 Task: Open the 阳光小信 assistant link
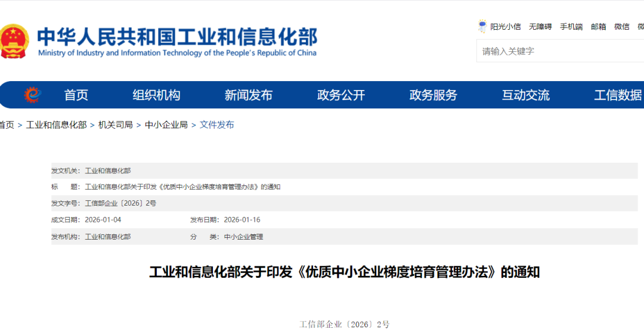click(505, 27)
